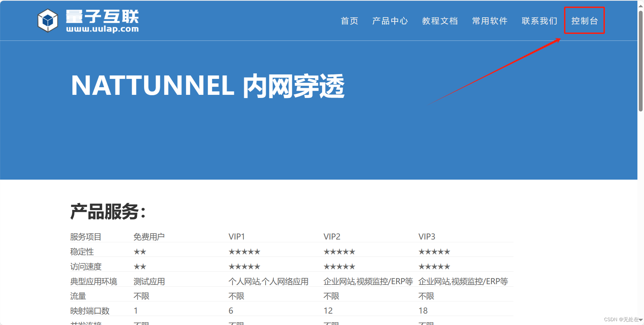
Task: Open the 联系我们 navigation link
Action: click(x=540, y=21)
